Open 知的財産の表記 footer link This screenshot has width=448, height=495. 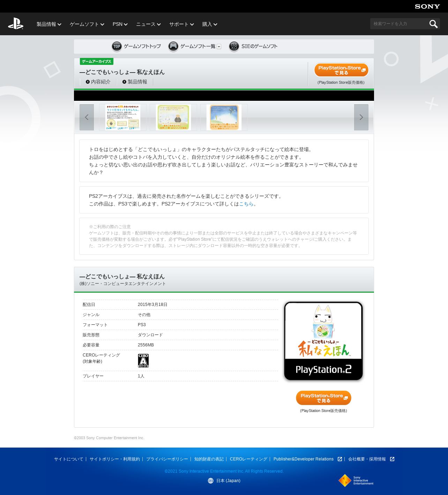(x=209, y=459)
